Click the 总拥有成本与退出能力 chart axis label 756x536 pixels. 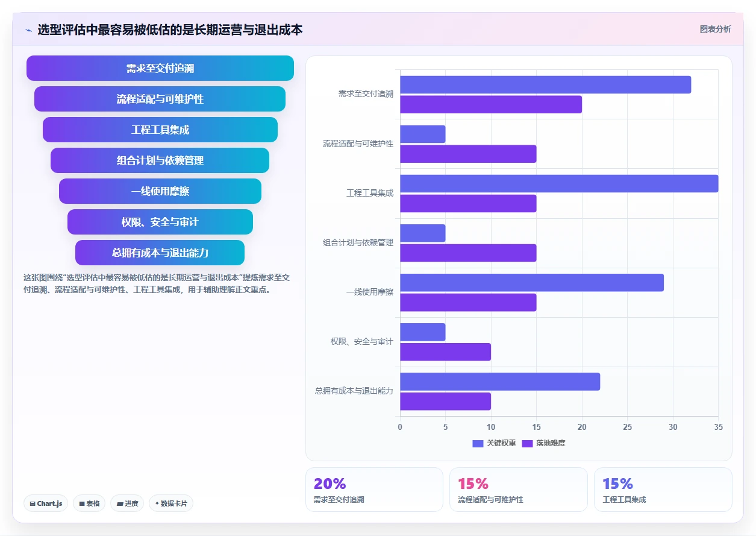pos(354,391)
